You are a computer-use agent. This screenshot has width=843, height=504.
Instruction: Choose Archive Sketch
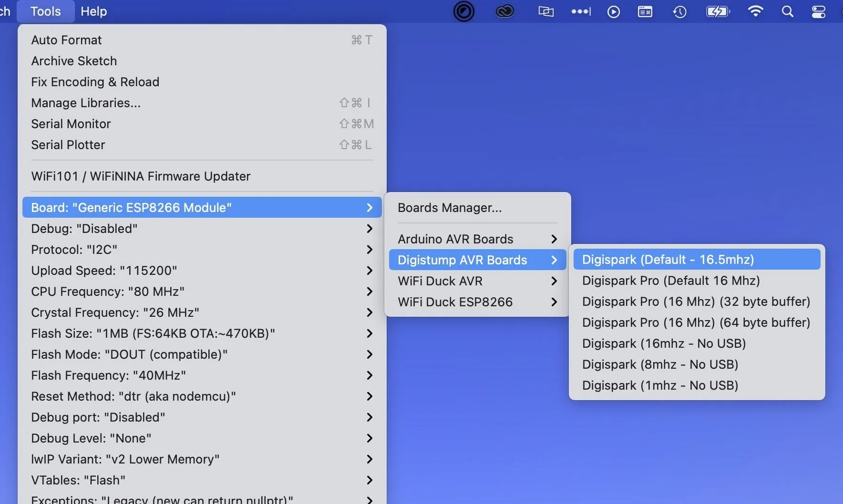[x=202, y=61]
